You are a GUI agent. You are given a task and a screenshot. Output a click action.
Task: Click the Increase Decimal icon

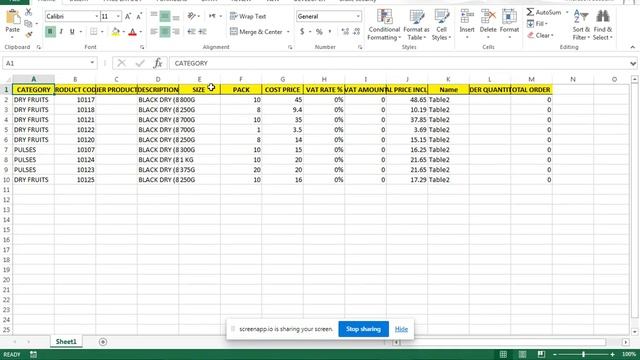point(345,31)
